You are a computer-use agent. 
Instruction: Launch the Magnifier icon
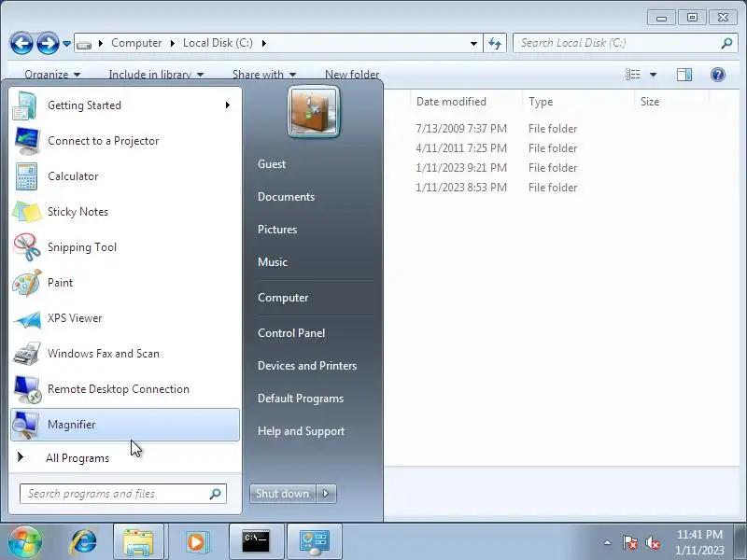[x=26, y=425]
